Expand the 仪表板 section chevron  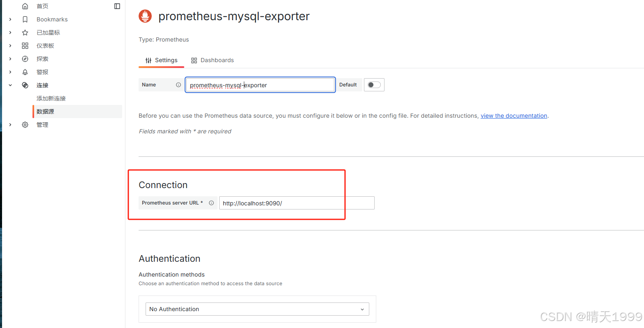[10, 46]
